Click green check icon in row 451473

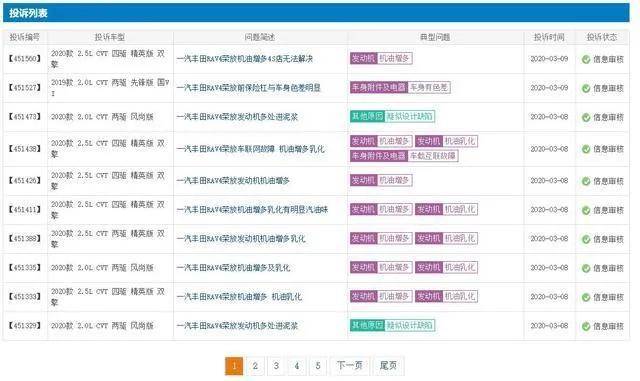[x=586, y=117]
